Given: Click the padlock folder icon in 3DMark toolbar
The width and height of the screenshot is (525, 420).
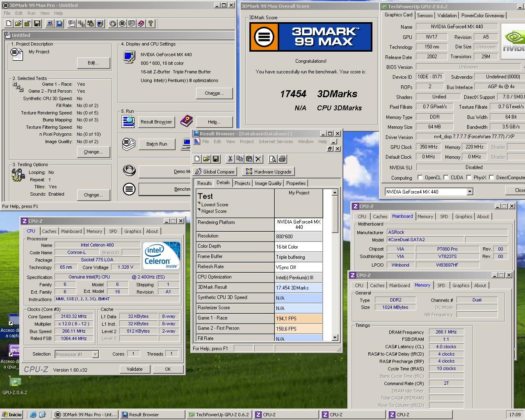Looking at the screenshot, I should [x=27, y=23].
